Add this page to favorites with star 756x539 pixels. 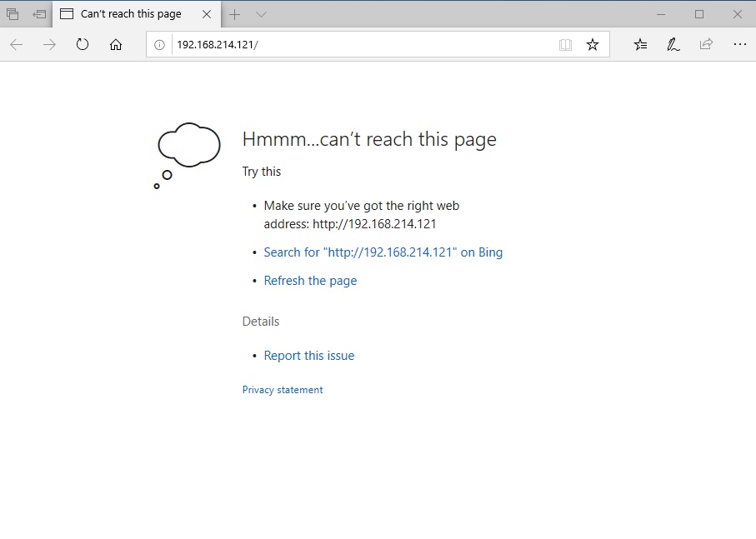[x=593, y=45]
